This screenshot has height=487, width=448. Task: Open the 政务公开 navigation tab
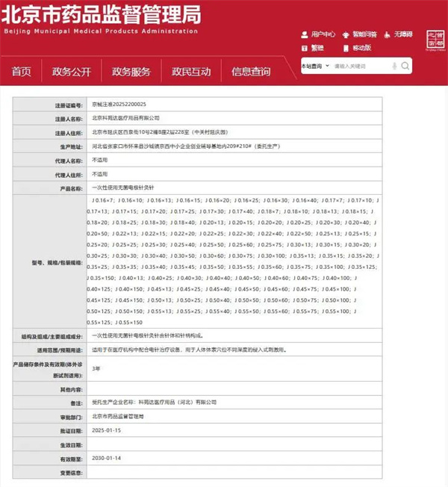pyautogui.click(x=71, y=72)
